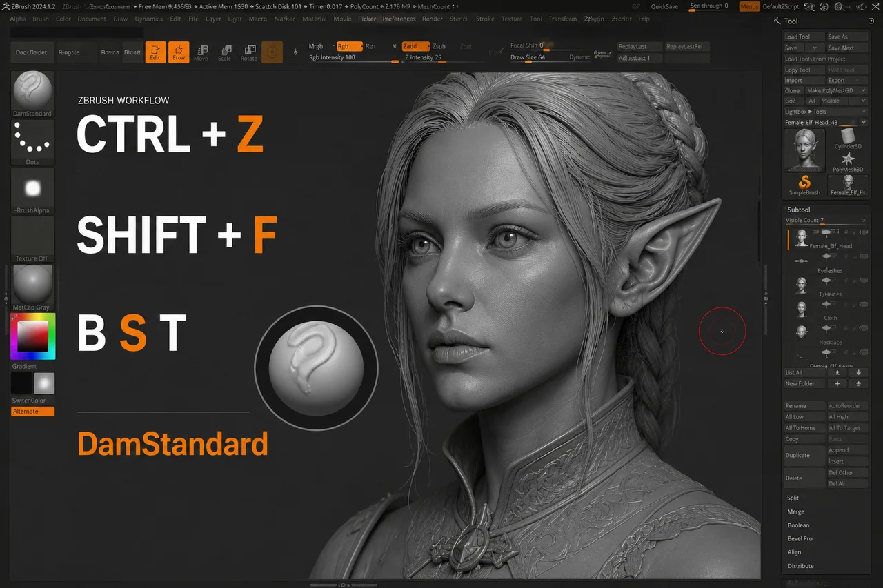The width and height of the screenshot is (883, 588).
Task: Move subtool down with arrow button
Action: pos(858,372)
